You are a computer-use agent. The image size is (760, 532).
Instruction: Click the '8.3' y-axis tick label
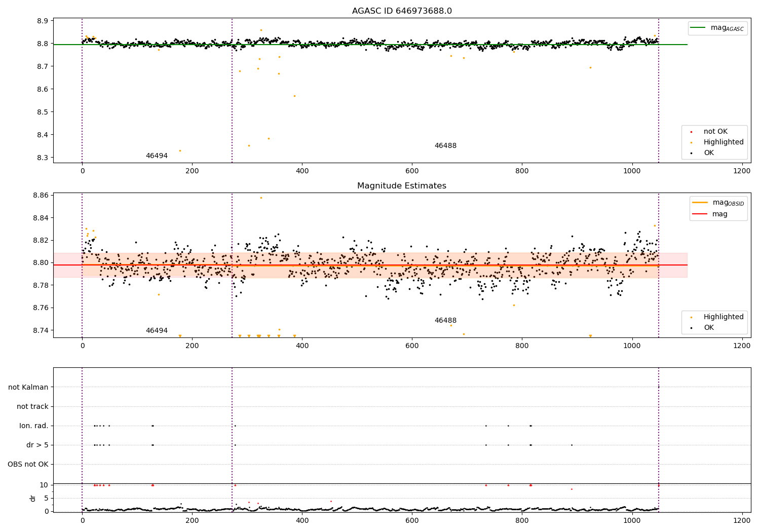[x=43, y=158]
